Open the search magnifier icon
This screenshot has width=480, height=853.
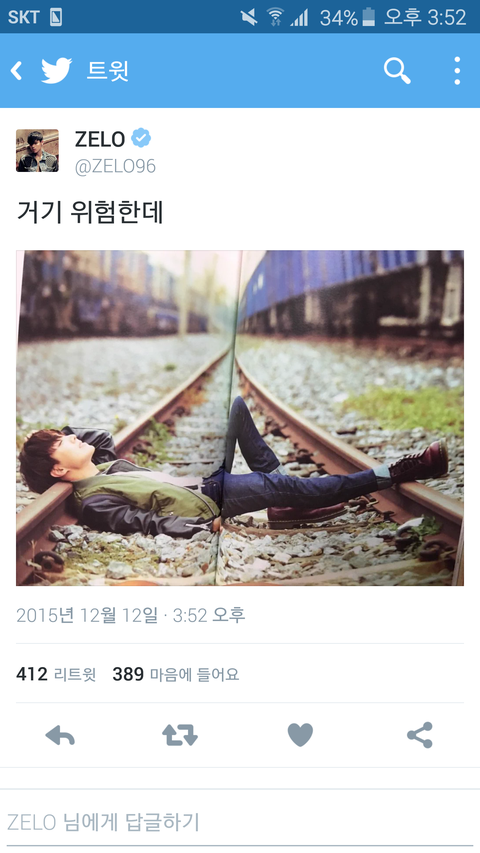397,71
